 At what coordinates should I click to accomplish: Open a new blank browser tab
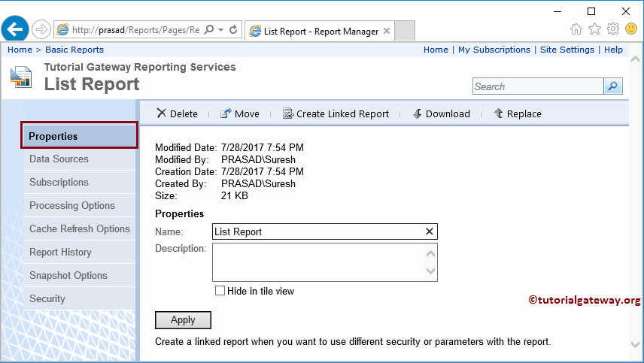coord(405,31)
